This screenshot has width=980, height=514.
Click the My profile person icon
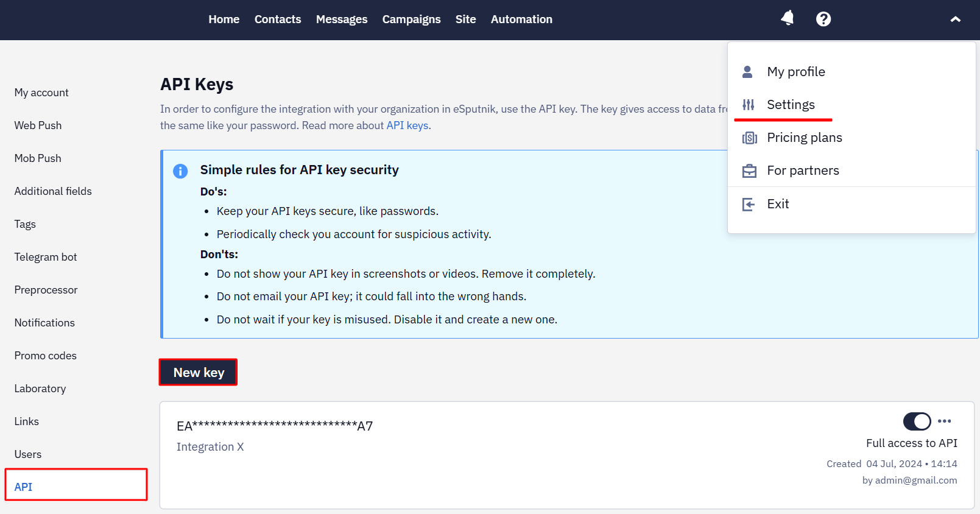pyautogui.click(x=747, y=72)
